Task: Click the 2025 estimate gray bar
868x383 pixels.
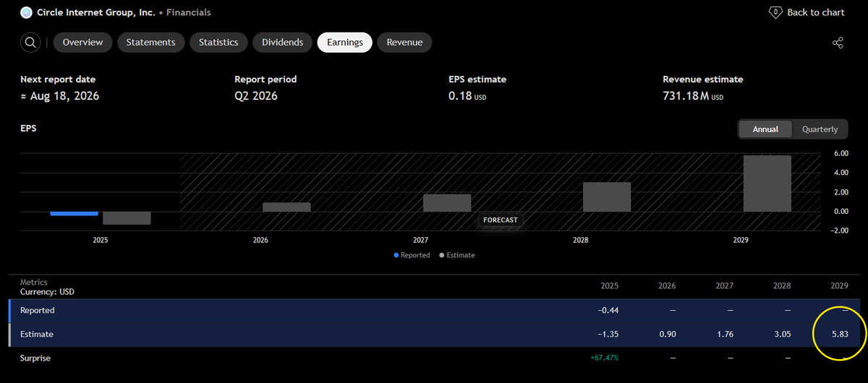Action: (127, 218)
